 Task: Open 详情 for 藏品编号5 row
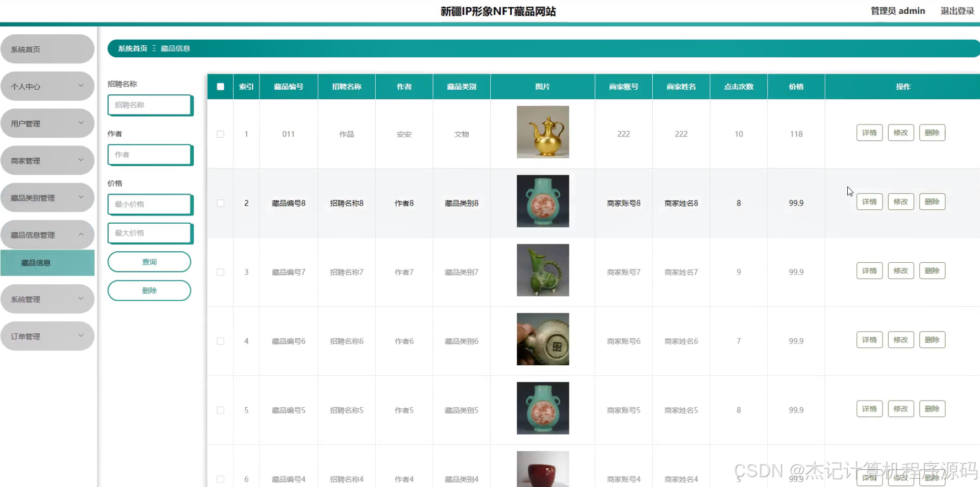(x=869, y=409)
